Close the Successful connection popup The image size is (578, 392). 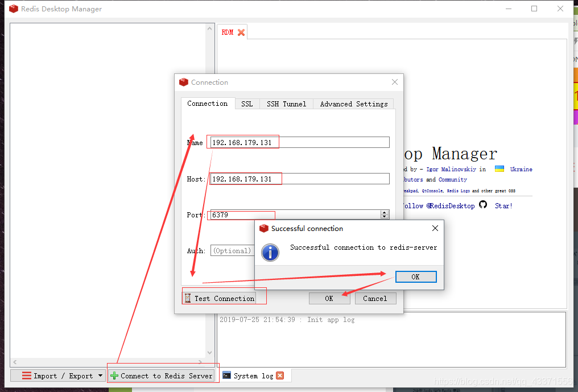click(435, 228)
